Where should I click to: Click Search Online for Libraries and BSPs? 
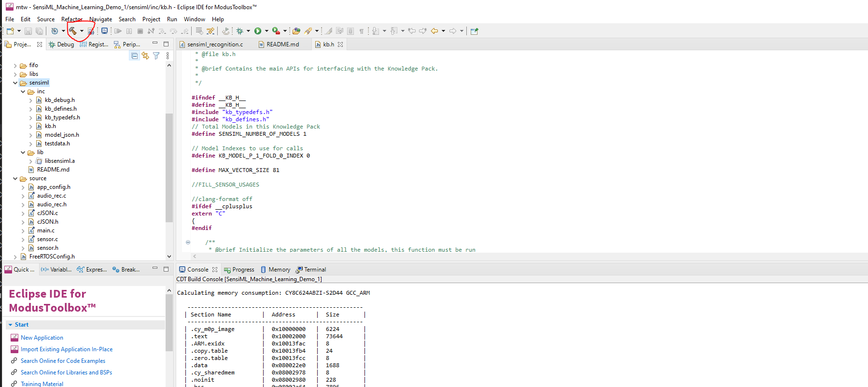pyautogui.click(x=66, y=373)
